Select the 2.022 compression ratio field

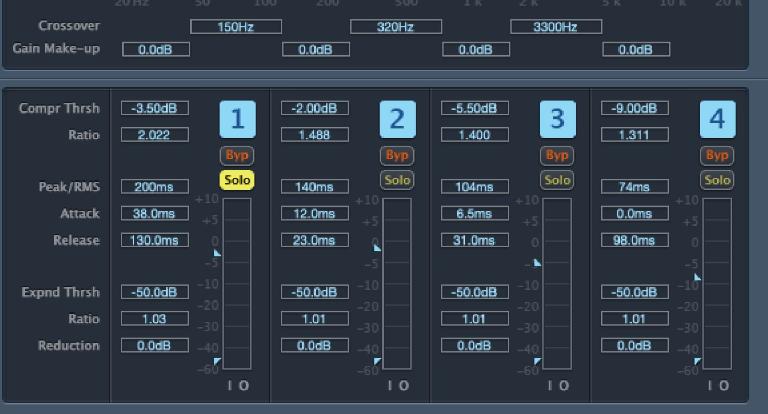(x=155, y=135)
